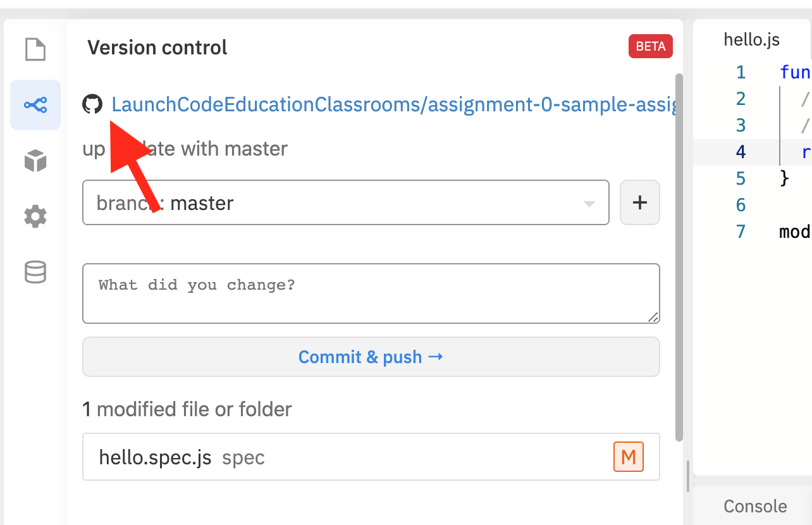
Task: Open the Settings gear icon
Action: (35, 217)
